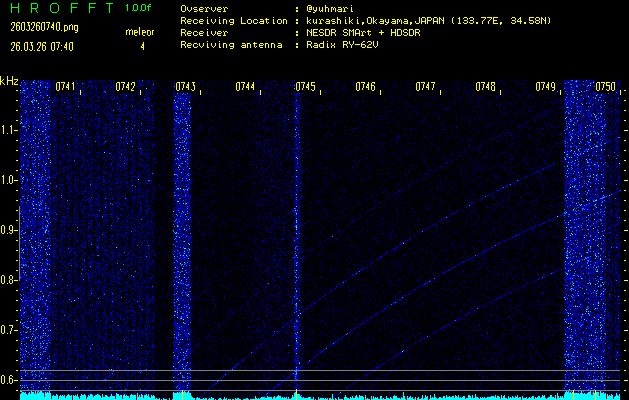The height and width of the screenshot is (400, 629).
Task: Click the Radix RY-62V antenna text
Action: pyautogui.click(x=345, y=44)
